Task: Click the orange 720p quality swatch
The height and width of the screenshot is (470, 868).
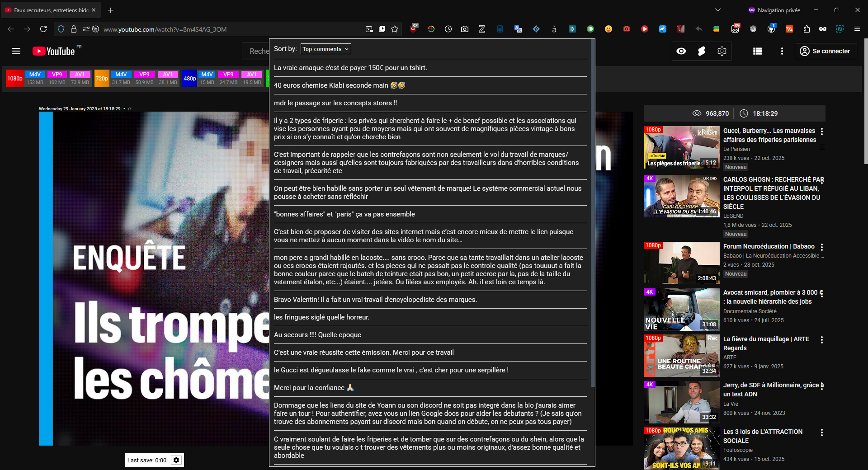Action: (x=102, y=78)
